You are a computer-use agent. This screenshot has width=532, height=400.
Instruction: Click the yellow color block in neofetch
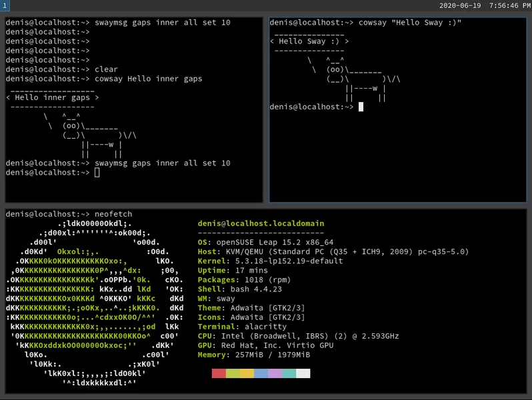pos(247,373)
